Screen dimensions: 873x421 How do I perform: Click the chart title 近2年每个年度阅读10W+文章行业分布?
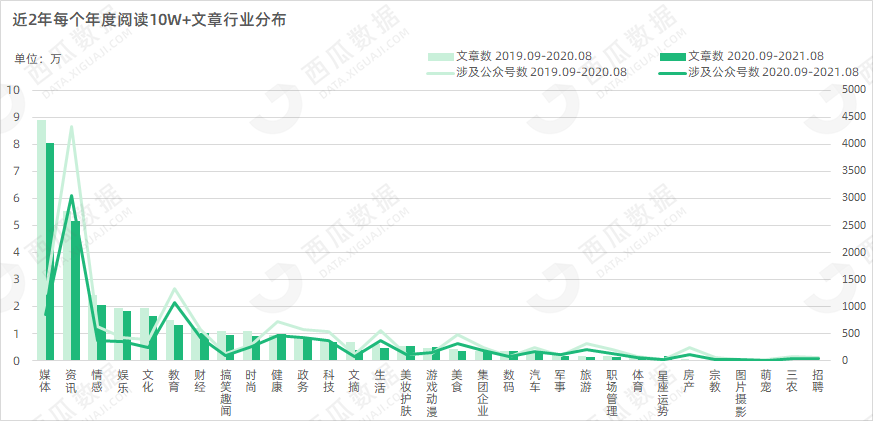[x=149, y=21]
